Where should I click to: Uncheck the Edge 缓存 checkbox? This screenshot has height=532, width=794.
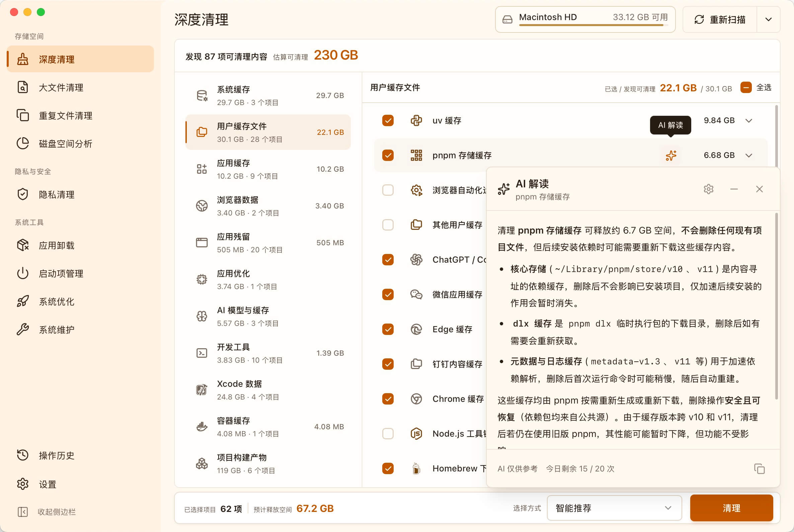[388, 329]
